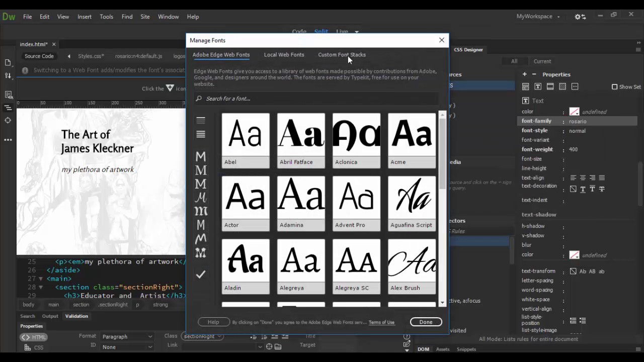Open the Output panel tab
This screenshot has height=362, width=644.
[50, 316]
